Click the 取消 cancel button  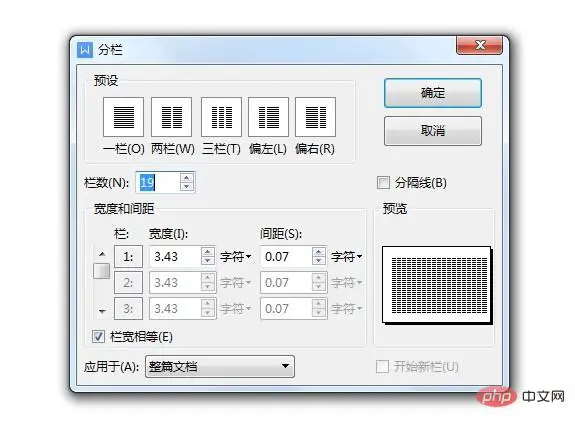[x=433, y=131]
